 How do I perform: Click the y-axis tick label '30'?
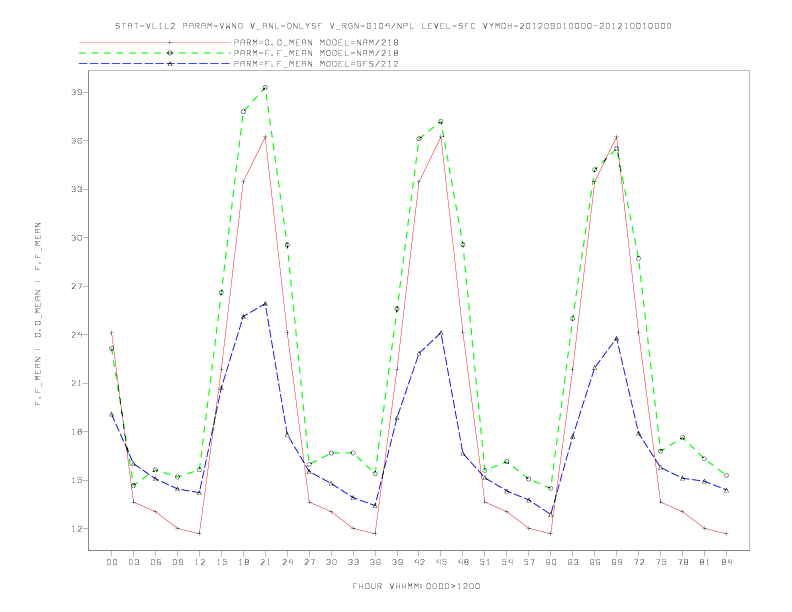[77, 238]
